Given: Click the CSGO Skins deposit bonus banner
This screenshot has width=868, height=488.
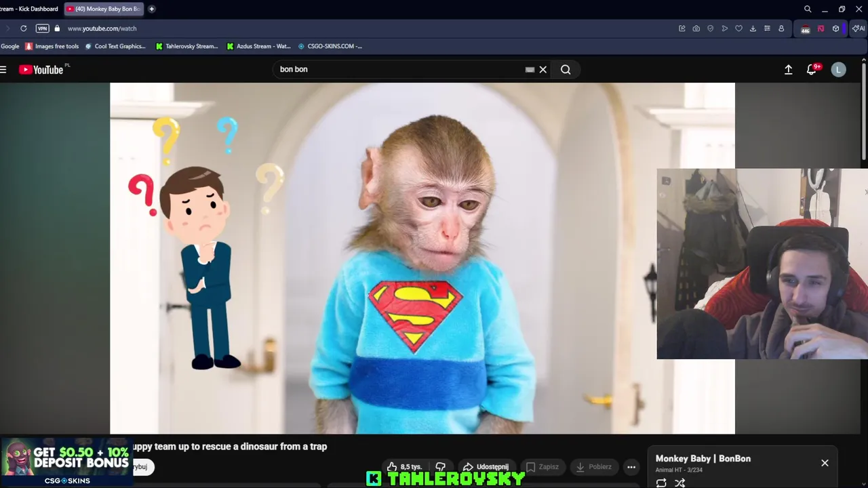Looking at the screenshot, I should [x=66, y=462].
